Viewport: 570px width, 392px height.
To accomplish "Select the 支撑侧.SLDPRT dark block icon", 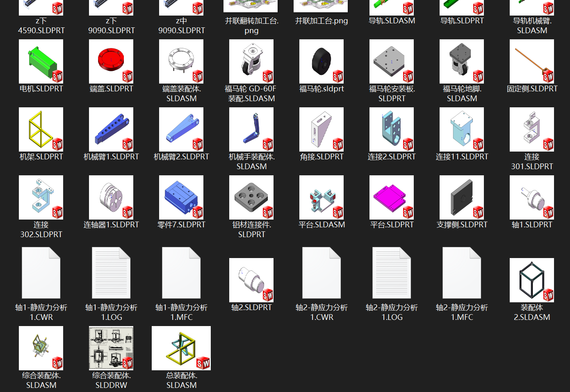I will point(462,197).
